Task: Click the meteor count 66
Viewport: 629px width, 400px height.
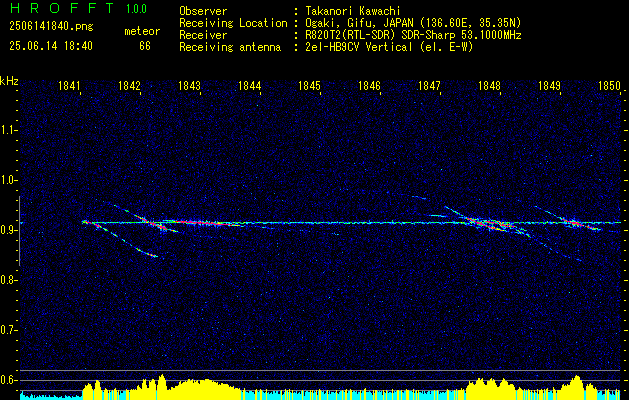Action: [x=145, y=46]
